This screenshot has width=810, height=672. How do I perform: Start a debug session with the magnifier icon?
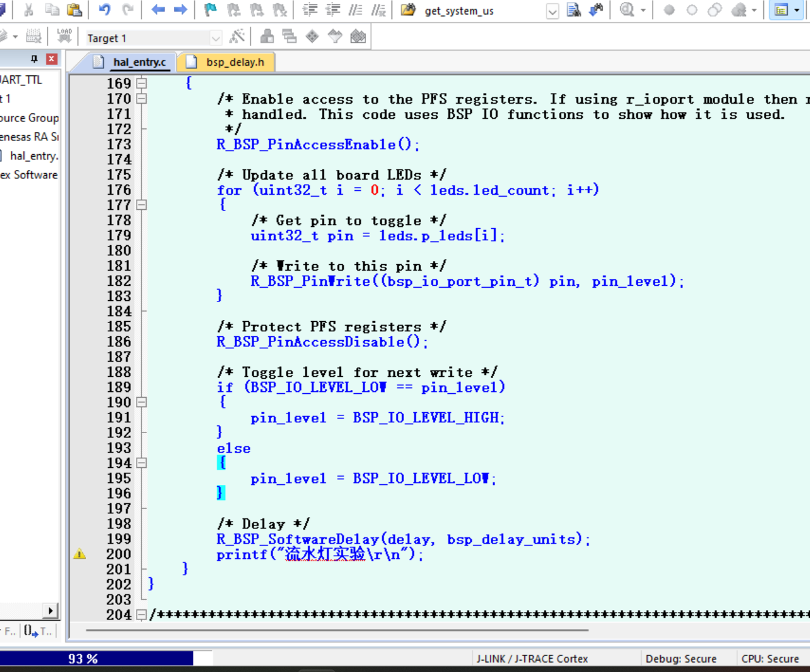(x=627, y=10)
